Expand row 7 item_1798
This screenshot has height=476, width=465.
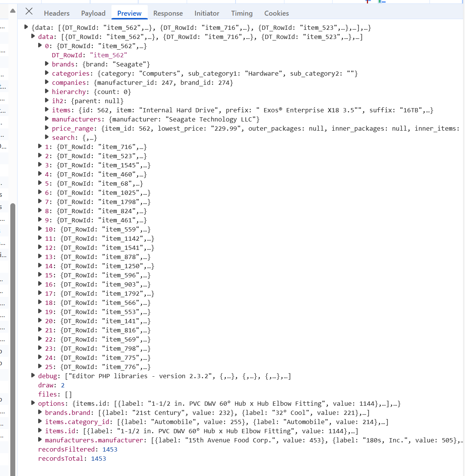40,201
